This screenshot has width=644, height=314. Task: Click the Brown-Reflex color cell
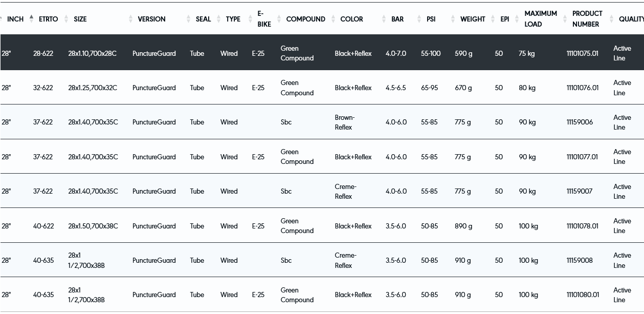(344, 122)
